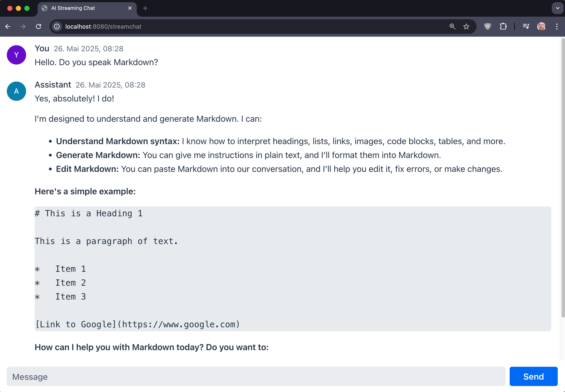Open the media control playlist icon
The width and height of the screenshot is (565, 392).
tap(526, 27)
